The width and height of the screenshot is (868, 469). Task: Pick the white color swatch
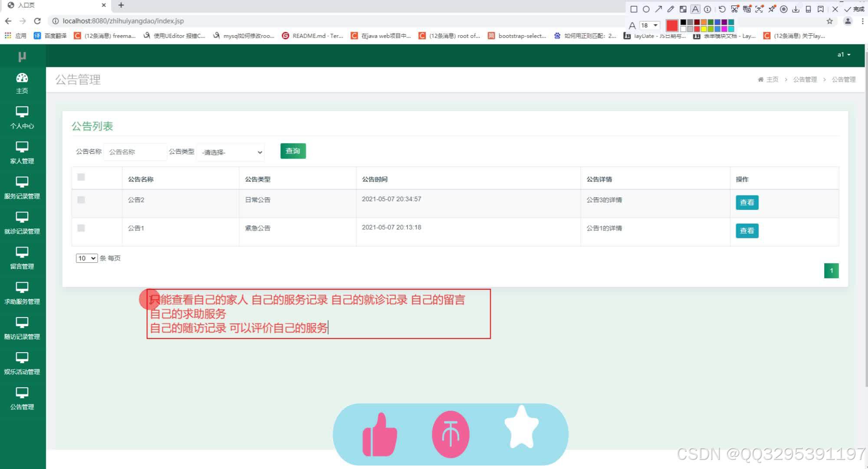point(683,29)
